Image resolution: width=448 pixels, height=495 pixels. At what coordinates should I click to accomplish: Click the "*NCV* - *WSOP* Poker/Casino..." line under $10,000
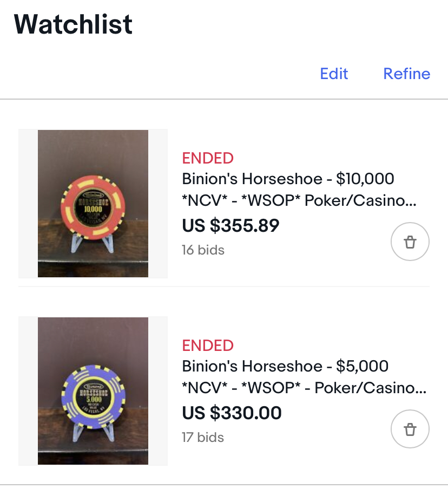[x=299, y=201]
